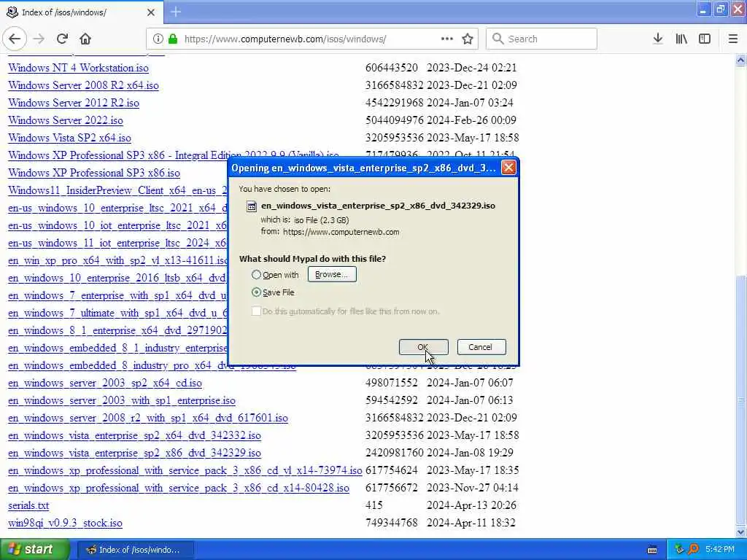Screen dimensions: 747x560
Task: Download win98qi_v0.9.3_stock.iso
Action: click(65, 523)
